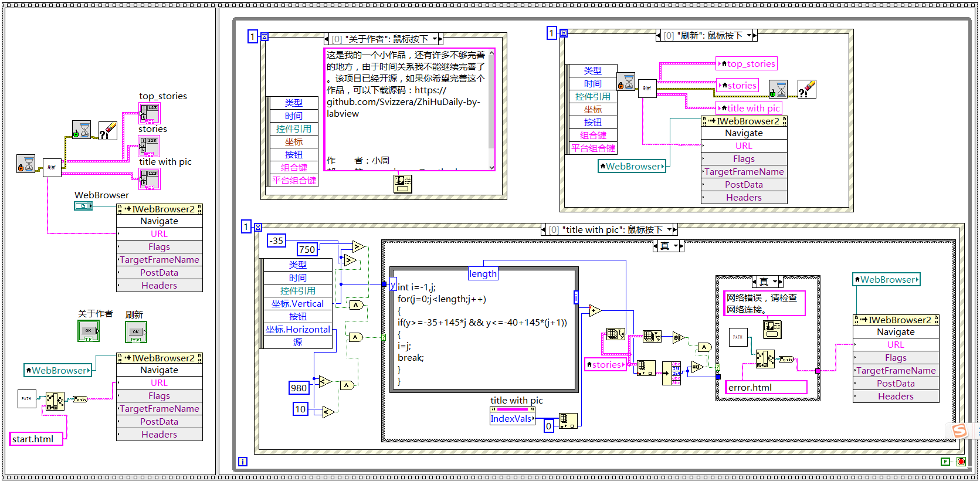
Task: Click PostData in the start.html invoke node
Action: click(159, 421)
